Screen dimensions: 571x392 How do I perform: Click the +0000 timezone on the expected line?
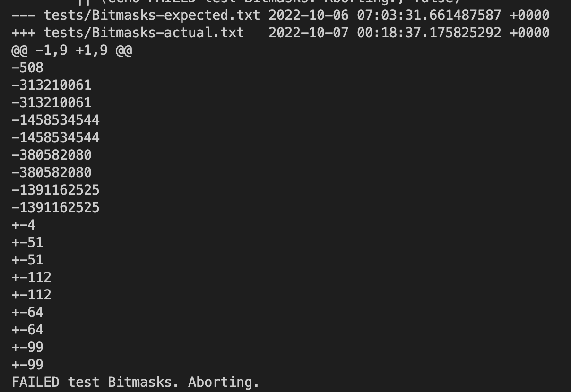529,15
